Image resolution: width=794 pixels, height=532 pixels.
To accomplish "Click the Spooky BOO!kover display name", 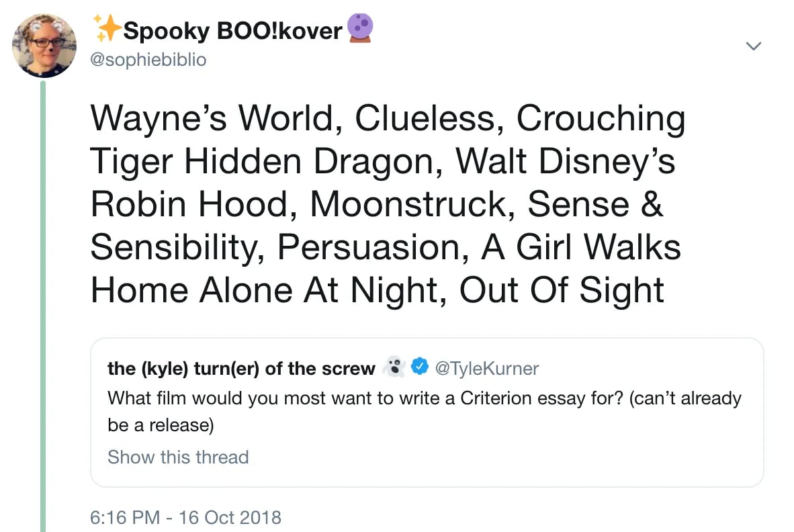I will tap(232, 30).
